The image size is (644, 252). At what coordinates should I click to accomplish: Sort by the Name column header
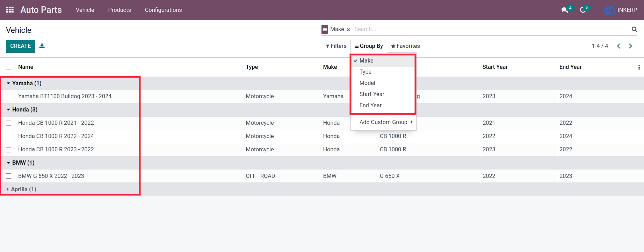(x=26, y=67)
